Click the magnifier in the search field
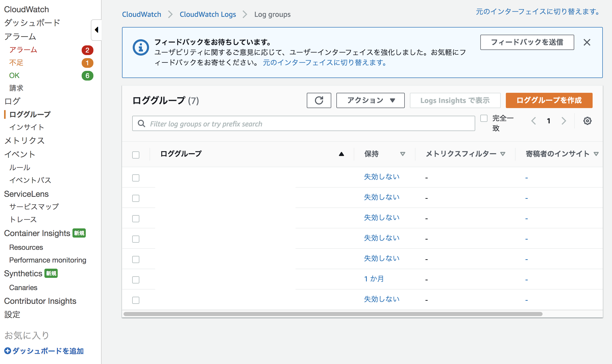The width and height of the screenshot is (612, 364). tap(141, 123)
